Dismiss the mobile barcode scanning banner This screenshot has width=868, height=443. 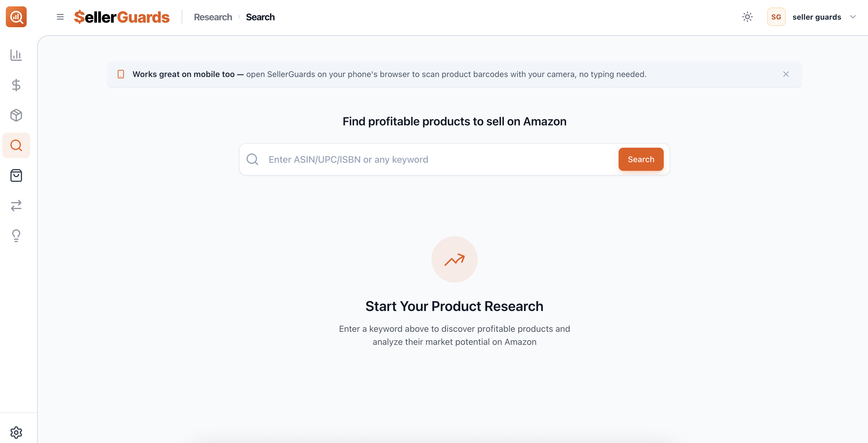point(786,74)
